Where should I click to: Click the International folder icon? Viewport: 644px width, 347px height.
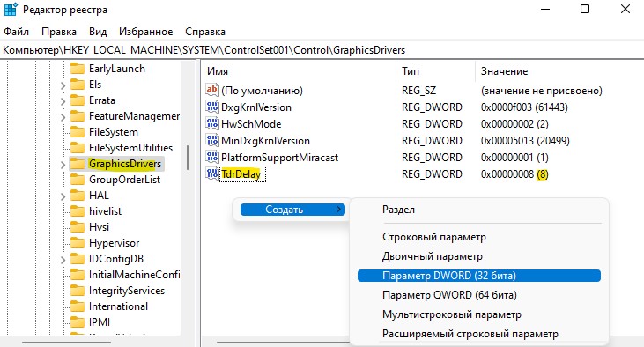pos(78,306)
